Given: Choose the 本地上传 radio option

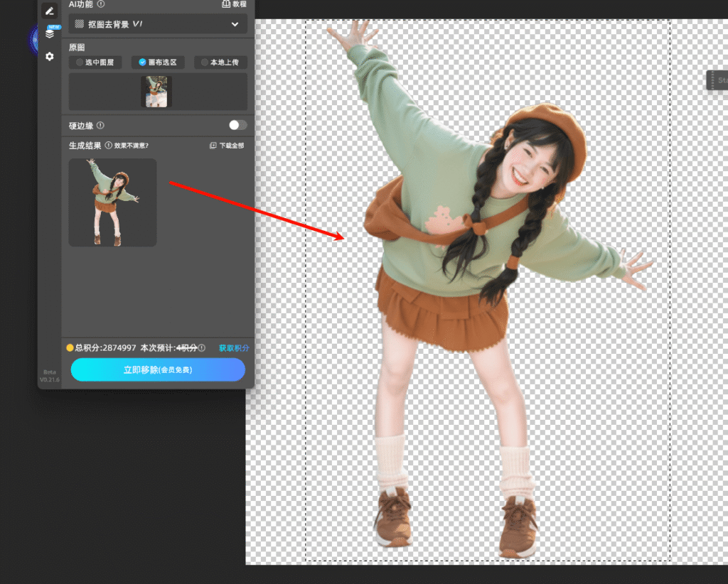Looking at the screenshot, I should (220, 63).
